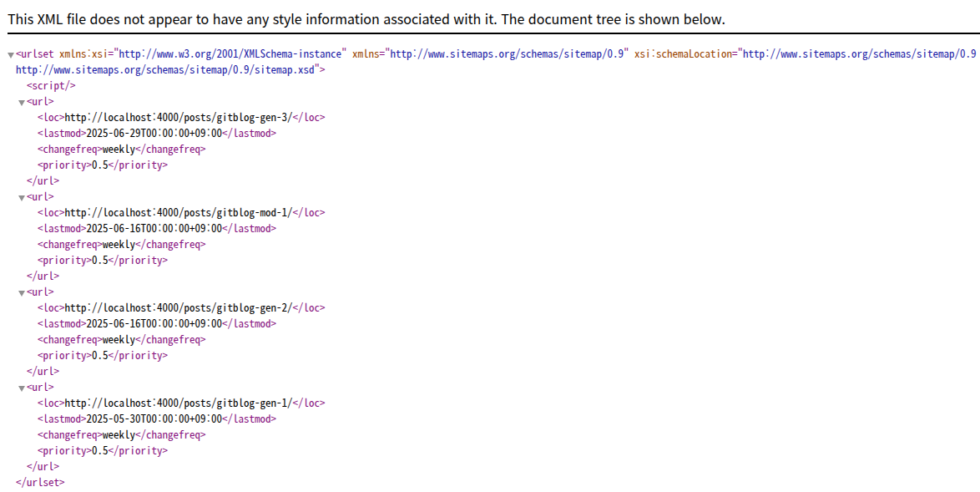Collapse the url entry containing gitblog-mod-1
The height and width of the screenshot is (492, 980).
(x=22, y=198)
